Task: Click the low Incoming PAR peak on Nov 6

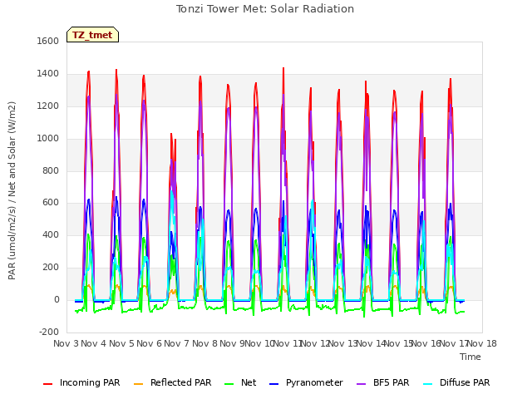Action: click(x=171, y=135)
